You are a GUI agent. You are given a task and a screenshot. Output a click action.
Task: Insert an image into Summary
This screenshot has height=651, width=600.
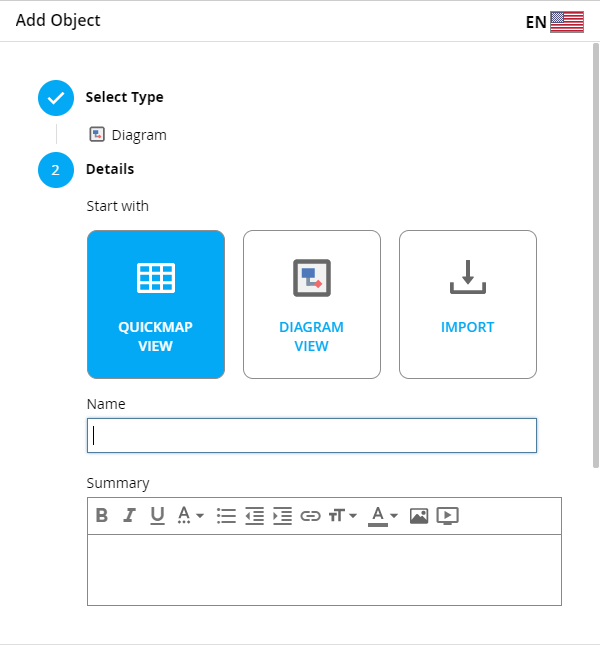point(419,516)
